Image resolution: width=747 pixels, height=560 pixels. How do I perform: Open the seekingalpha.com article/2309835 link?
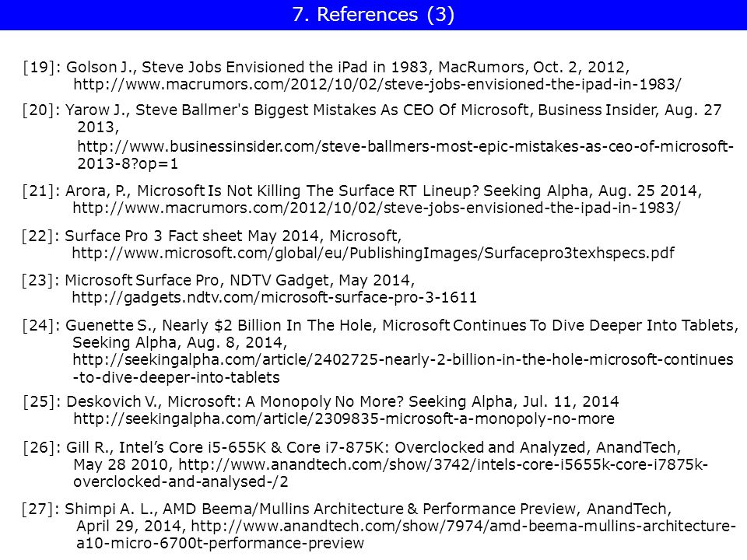[x=344, y=418]
